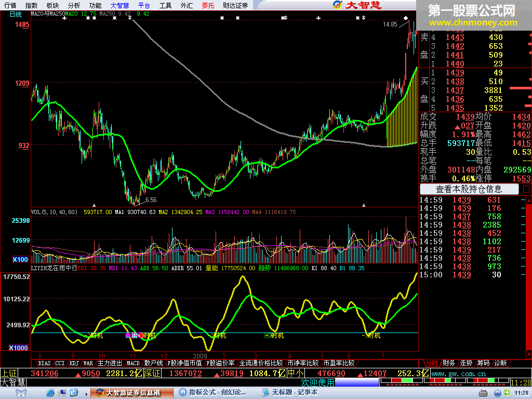The height and width of the screenshot is (399, 532).
Task: Click the diamond info marker above the chart
Action: coord(406,18)
